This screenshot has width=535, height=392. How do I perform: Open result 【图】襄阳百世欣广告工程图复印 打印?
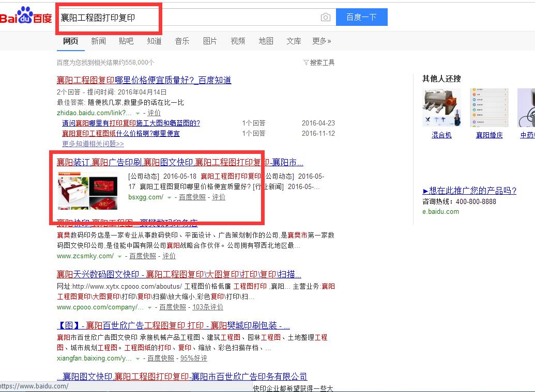point(173,325)
